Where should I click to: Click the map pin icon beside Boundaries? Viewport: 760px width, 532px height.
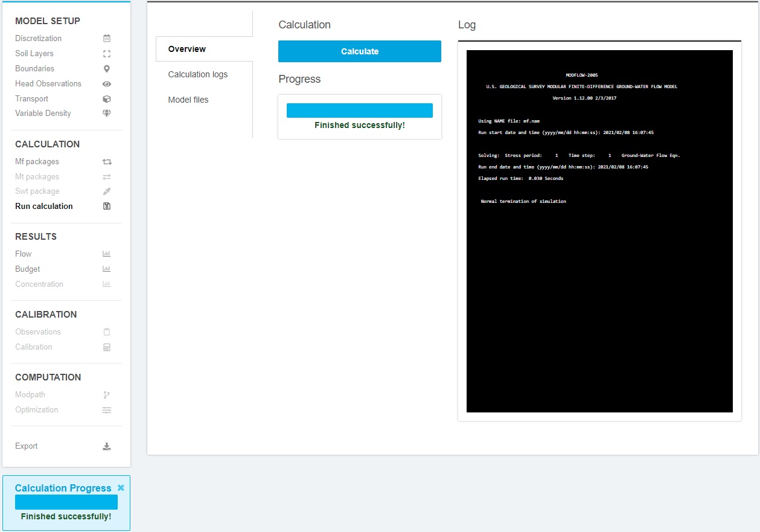107,69
